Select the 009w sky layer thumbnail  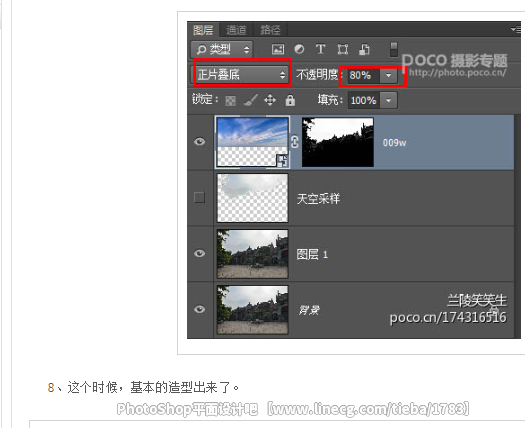[x=252, y=142]
